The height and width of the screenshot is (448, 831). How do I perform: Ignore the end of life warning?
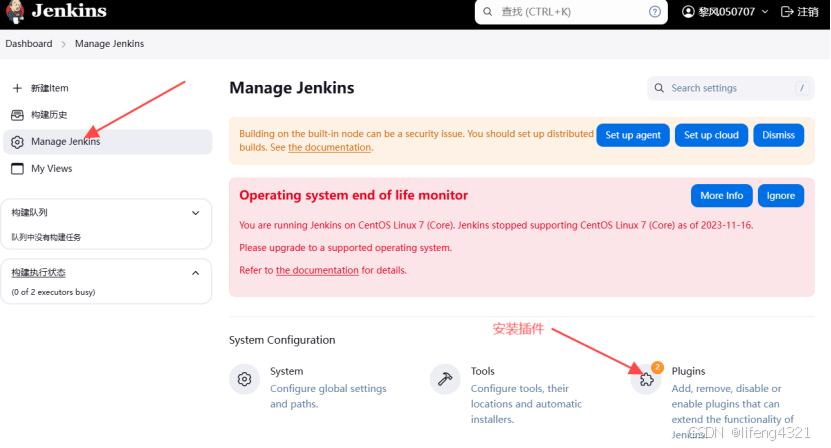(781, 196)
